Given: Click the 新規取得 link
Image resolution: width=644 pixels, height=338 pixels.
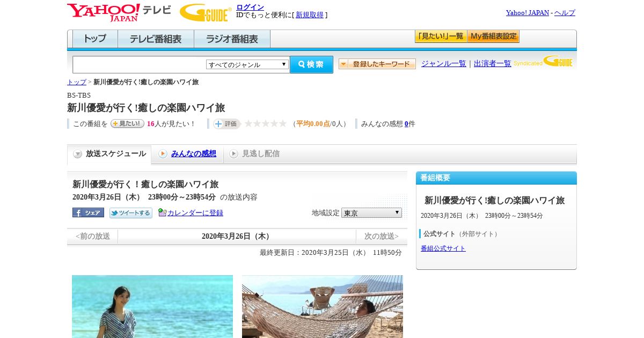Looking at the screenshot, I should pyautogui.click(x=310, y=15).
